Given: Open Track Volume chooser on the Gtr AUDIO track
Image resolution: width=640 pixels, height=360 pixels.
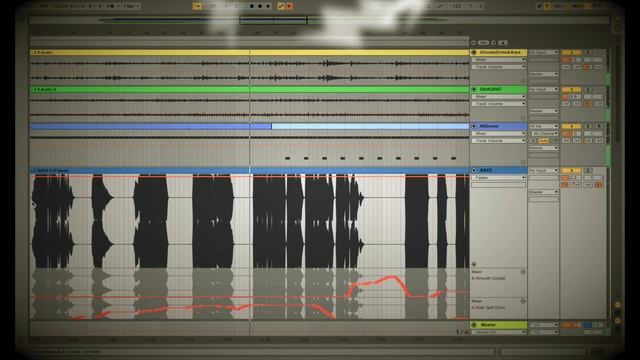Looking at the screenshot, I should click(x=499, y=104).
